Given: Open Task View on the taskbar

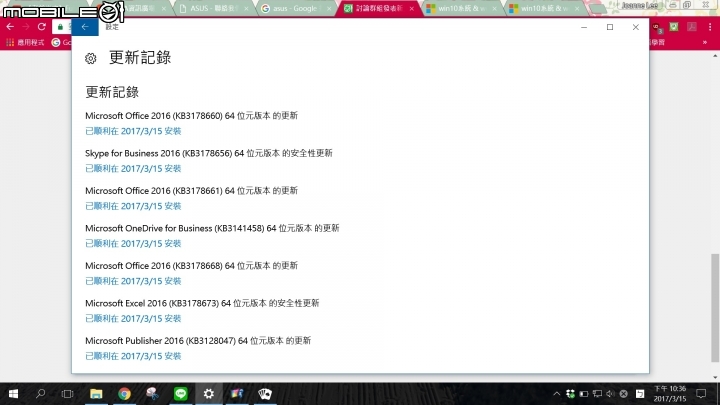Looking at the screenshot, I should point(68,394).
